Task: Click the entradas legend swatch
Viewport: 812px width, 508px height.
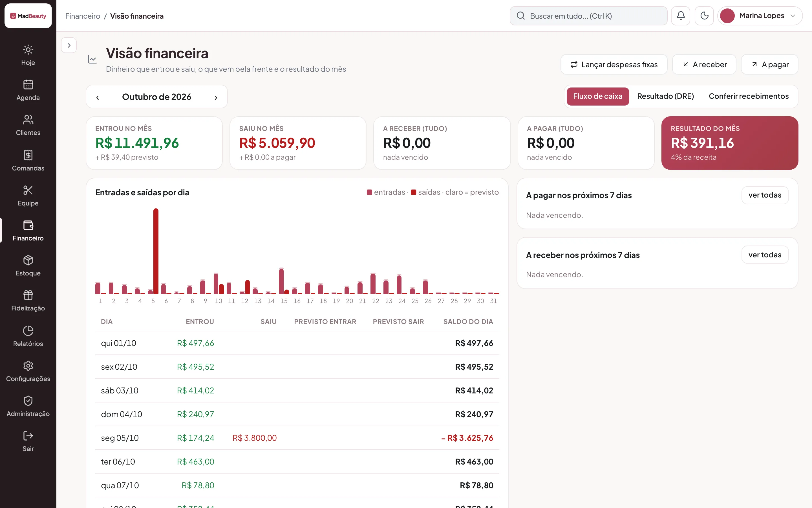Action: coord(369,192)
